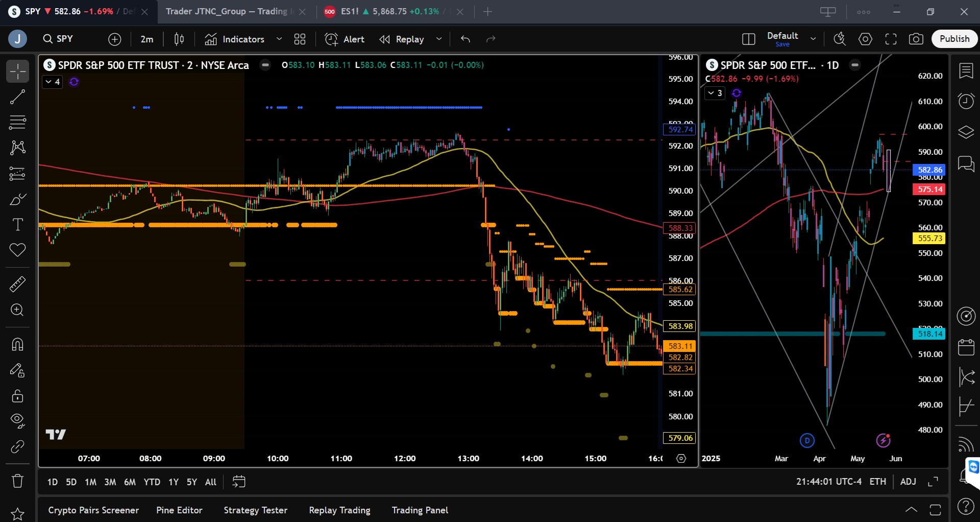The height and width of the screenshot is (522, 980).
Task: Open time axis settings gear on 2m chart
Action: click(x=681, y=459)
